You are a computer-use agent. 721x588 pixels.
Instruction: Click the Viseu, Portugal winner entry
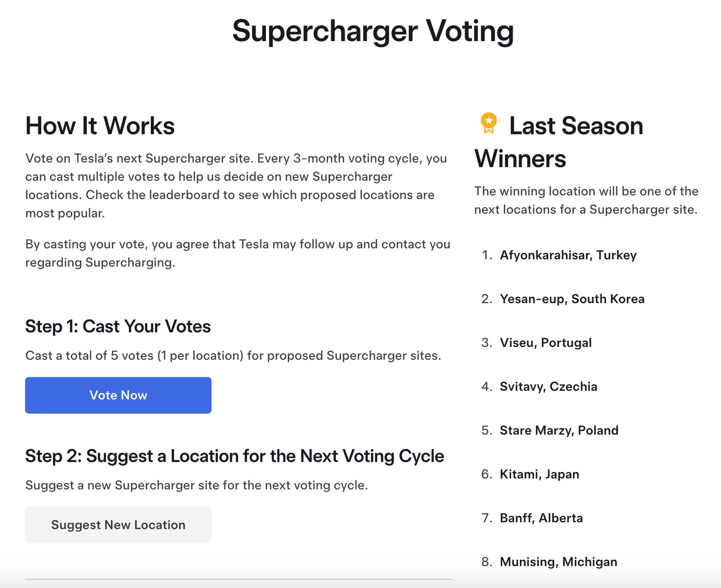point(545,343)
